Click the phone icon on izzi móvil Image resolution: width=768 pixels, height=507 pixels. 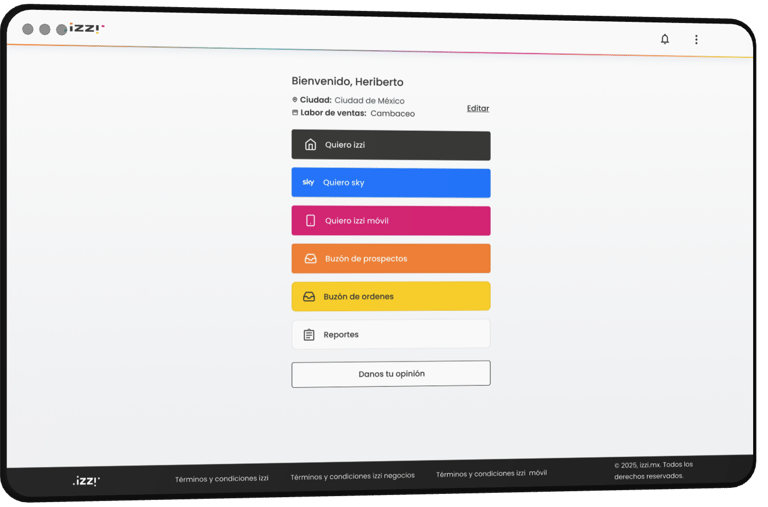[x=311, y=220]
